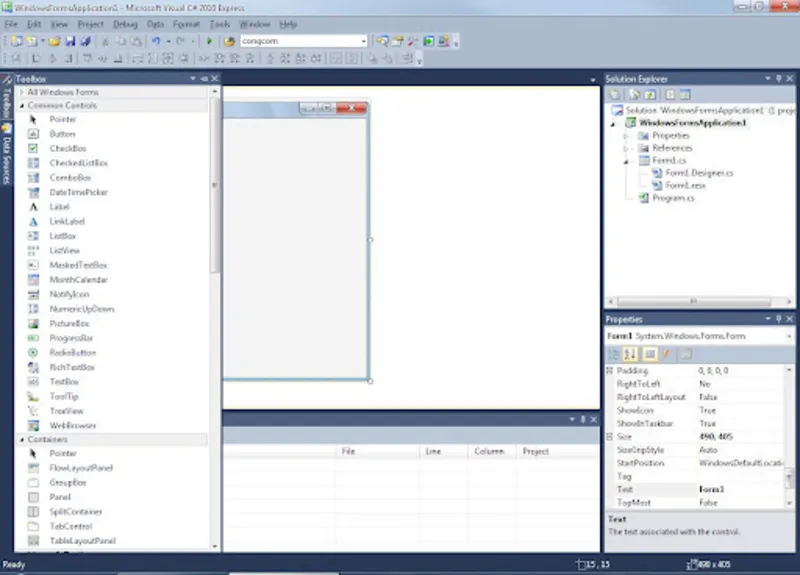Open the Tools menu
Screen dimensions: 800x575
point(219,24)
